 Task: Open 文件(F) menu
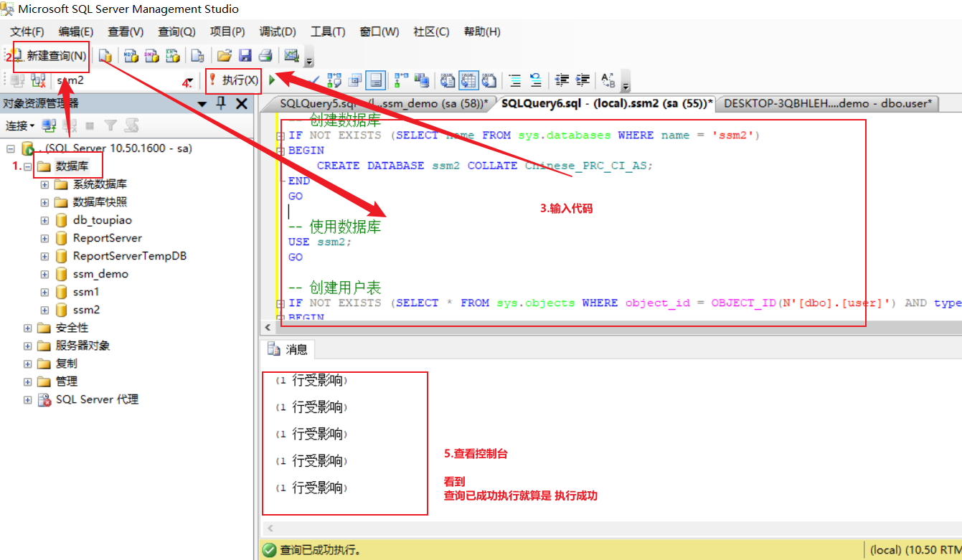tap(27, 32)
